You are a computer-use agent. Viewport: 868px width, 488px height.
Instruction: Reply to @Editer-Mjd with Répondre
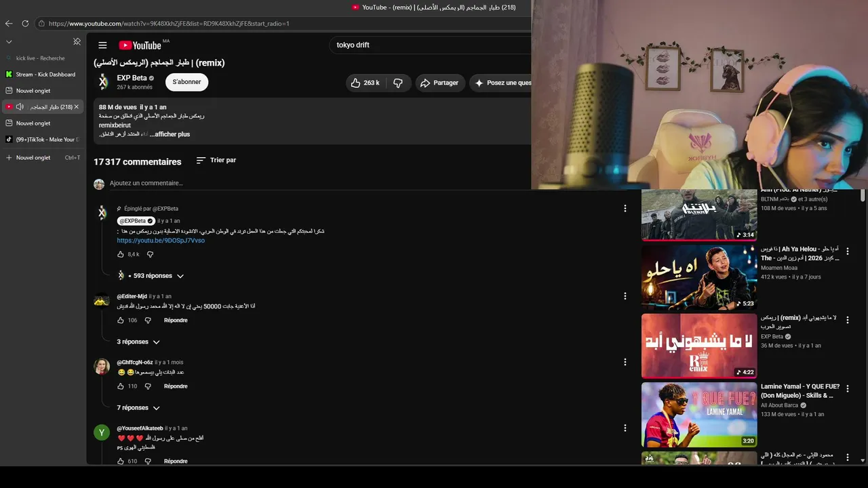(x=176, y=321)
